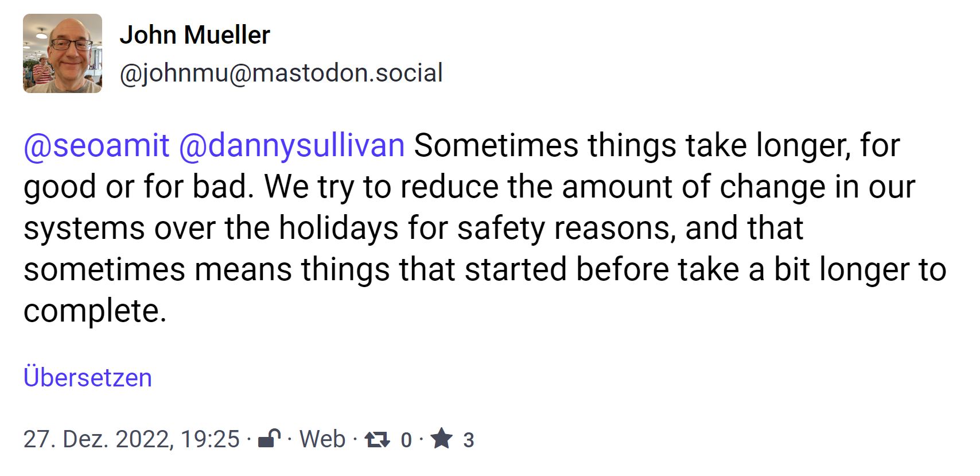
Task: Click Übersetzen to translate the post
Action: pos(88,378)
